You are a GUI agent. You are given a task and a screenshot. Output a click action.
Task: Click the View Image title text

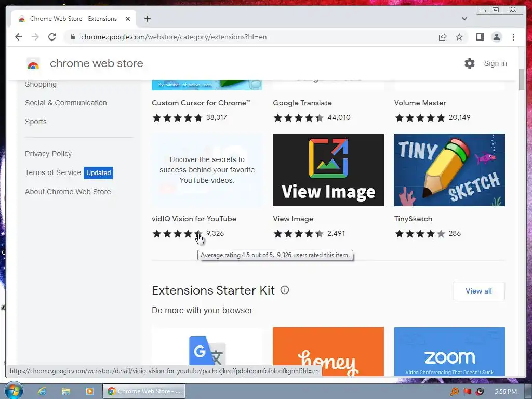(x=293, y=219)
